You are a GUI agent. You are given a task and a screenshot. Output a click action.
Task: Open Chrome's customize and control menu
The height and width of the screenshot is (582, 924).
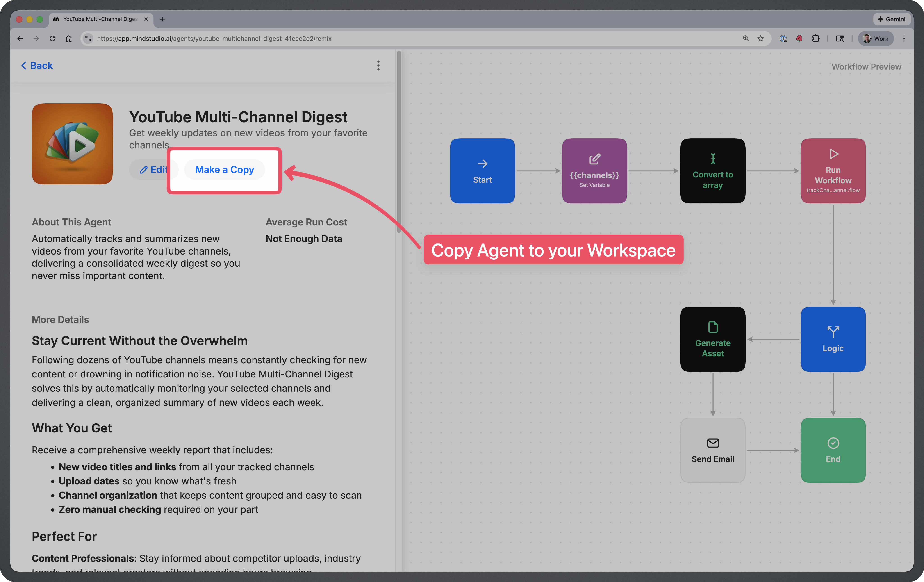coord(904,38)
